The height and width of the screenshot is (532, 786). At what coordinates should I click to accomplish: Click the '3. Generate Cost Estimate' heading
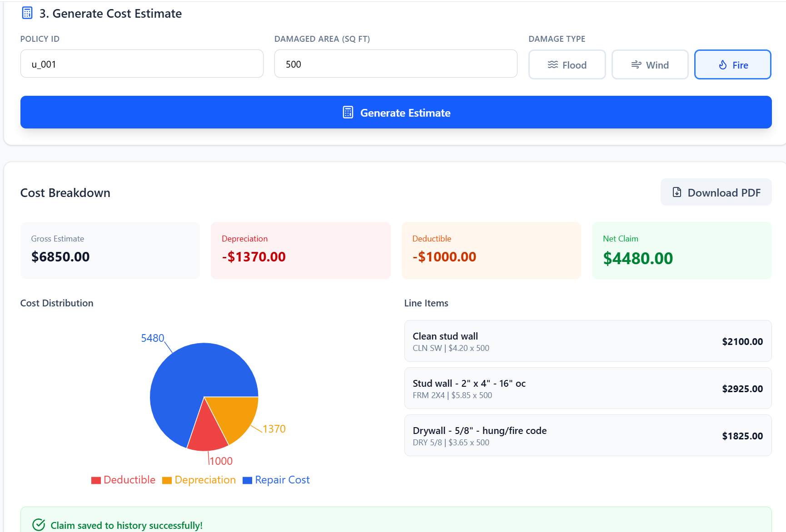110,14
